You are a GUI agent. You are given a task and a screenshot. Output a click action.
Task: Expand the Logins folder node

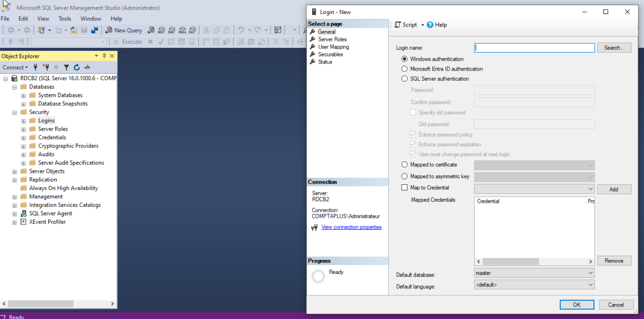pyautogui.click(x=24, y=121)
